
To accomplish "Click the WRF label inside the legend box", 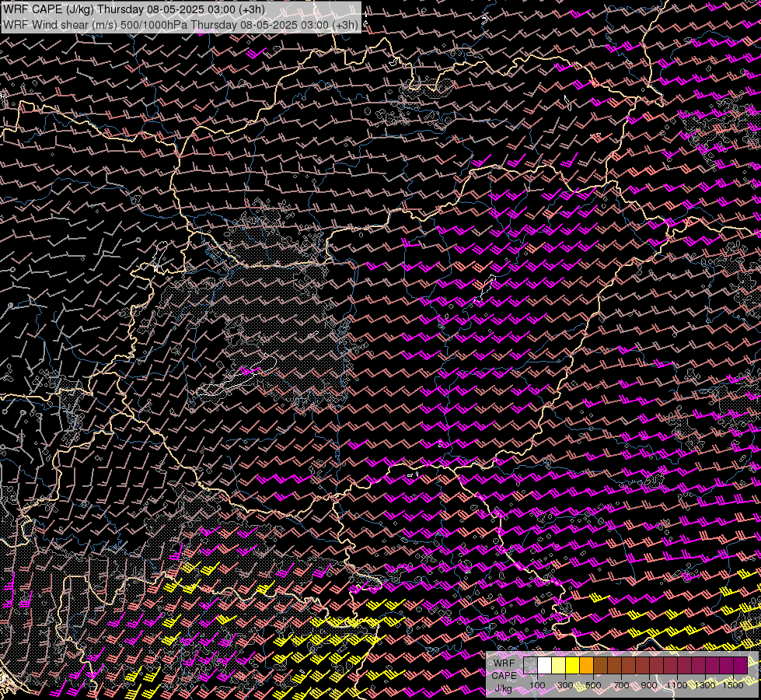I will pyautogui.click(x=504, y=663).
